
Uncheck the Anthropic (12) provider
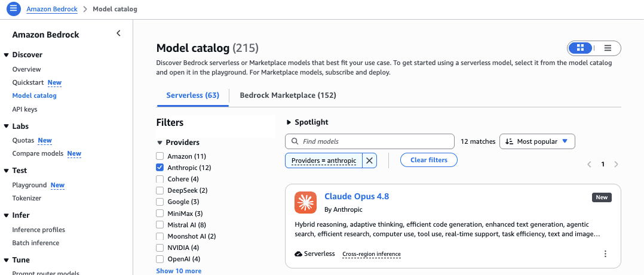pyautogui.click(x=160, y=168)
